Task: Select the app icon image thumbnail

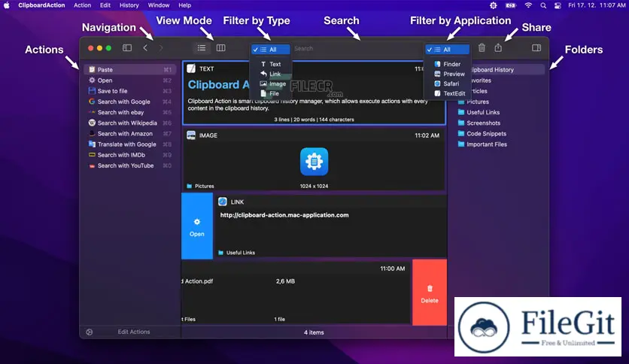Action: point(314,162)
